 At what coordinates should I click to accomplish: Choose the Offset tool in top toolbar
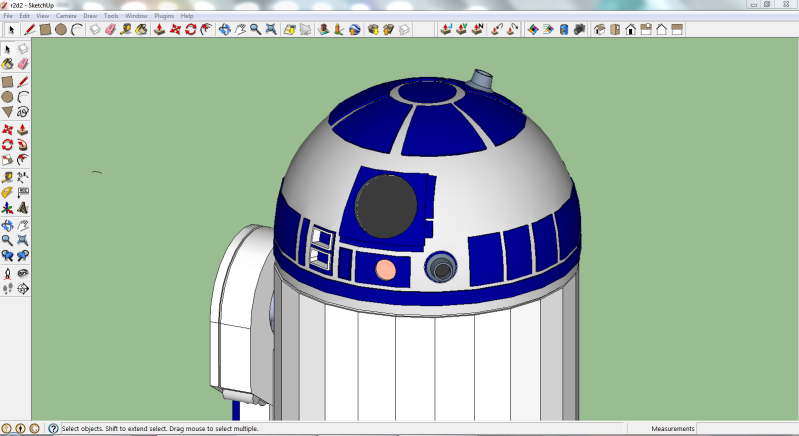[206, 30]
